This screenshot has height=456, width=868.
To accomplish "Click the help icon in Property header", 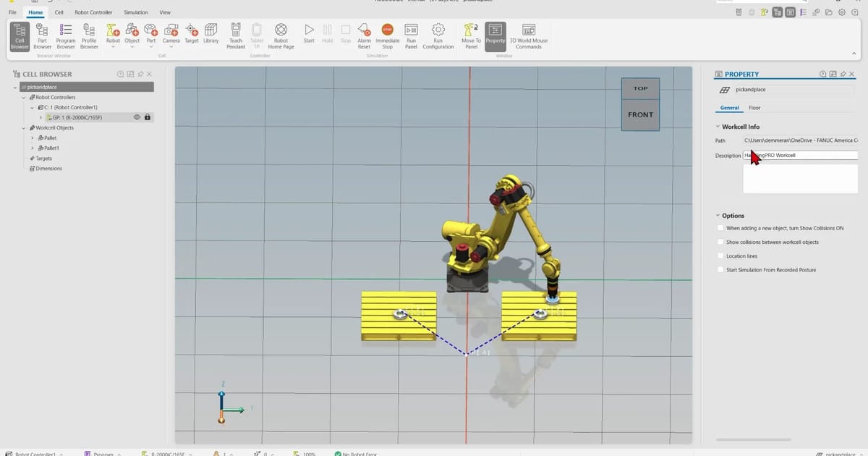I will [823, 74].
